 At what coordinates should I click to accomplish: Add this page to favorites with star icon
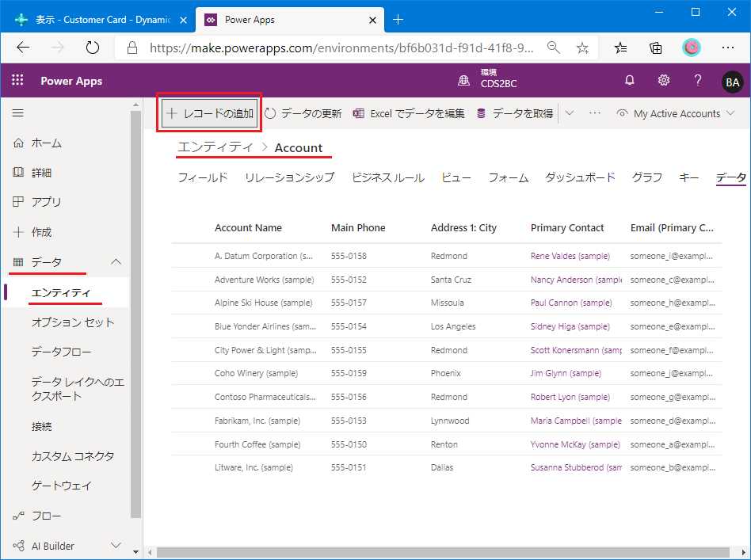pos(582,47)
